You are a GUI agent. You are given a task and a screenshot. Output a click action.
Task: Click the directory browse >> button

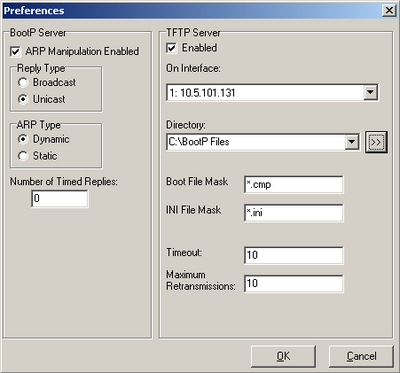tap(376, 142)
